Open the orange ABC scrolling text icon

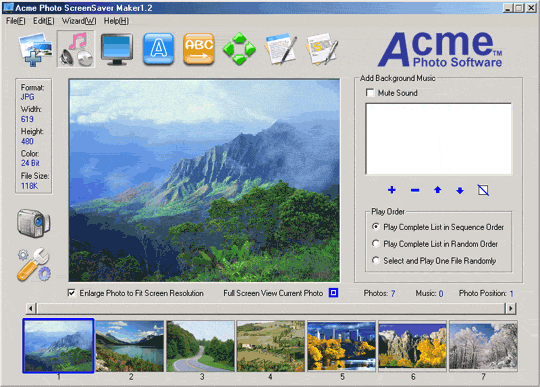[x=199, y=49]
